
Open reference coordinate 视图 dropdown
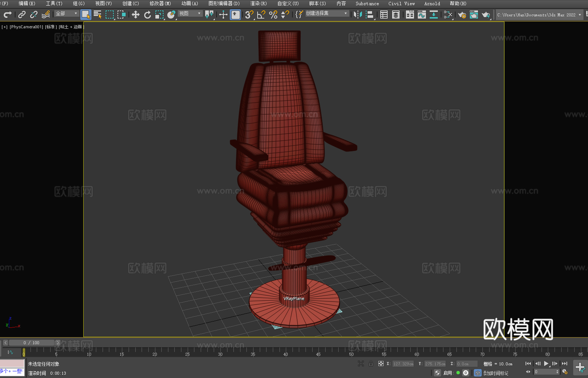click(190, 13)
